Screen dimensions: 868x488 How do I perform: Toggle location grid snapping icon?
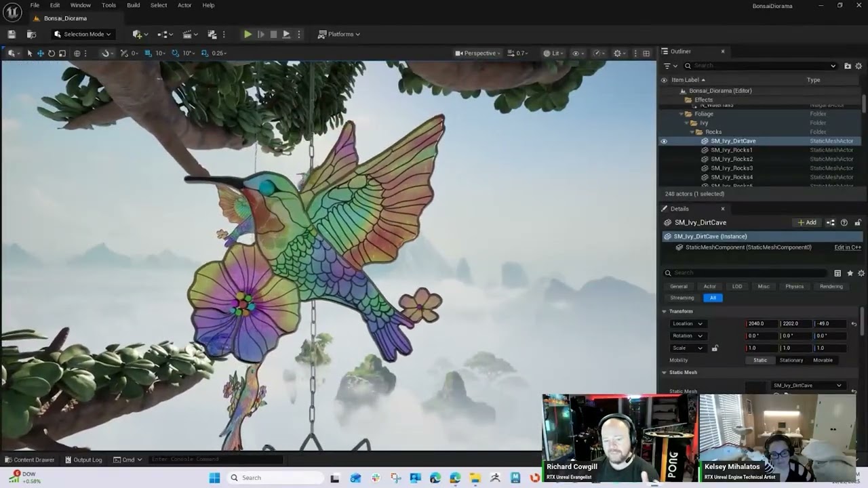pos(148,53)
